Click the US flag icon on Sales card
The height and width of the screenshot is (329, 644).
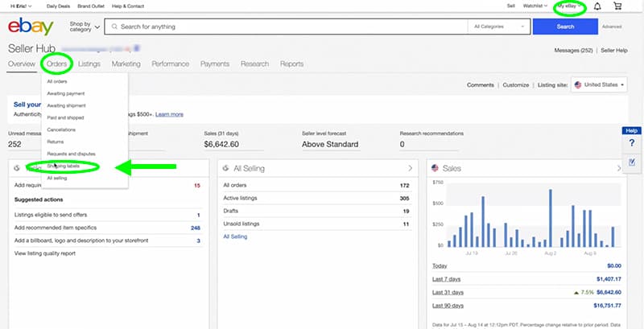point(435,168)
